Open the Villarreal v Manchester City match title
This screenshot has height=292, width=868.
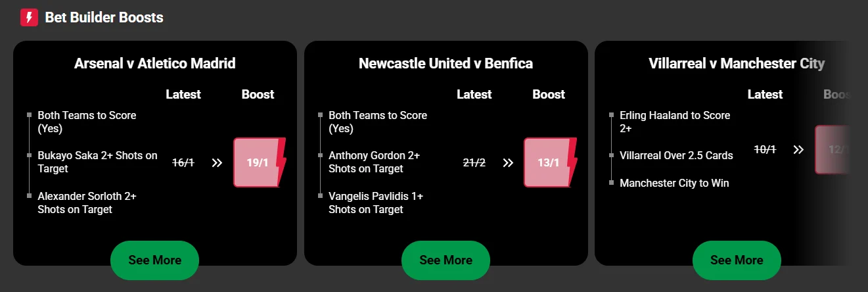pos(736,64)
